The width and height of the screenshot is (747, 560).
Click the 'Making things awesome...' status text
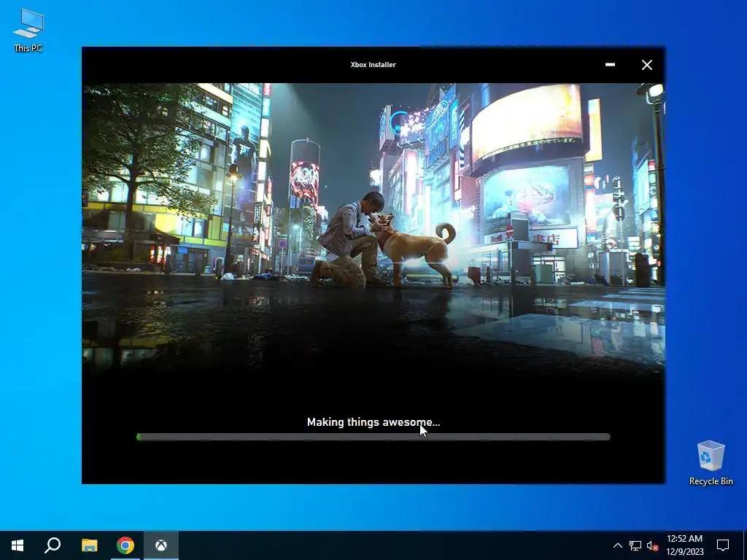(x=373, y=422)
